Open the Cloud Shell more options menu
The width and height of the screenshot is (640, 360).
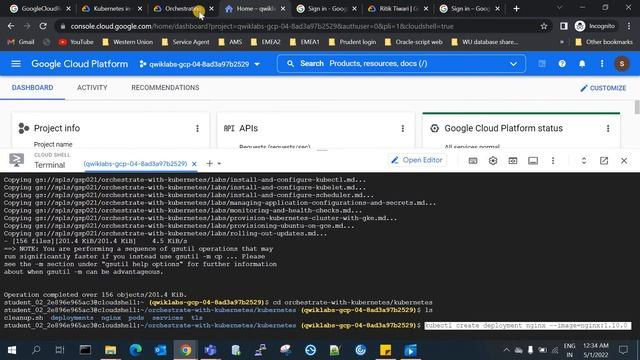(553, 161)
